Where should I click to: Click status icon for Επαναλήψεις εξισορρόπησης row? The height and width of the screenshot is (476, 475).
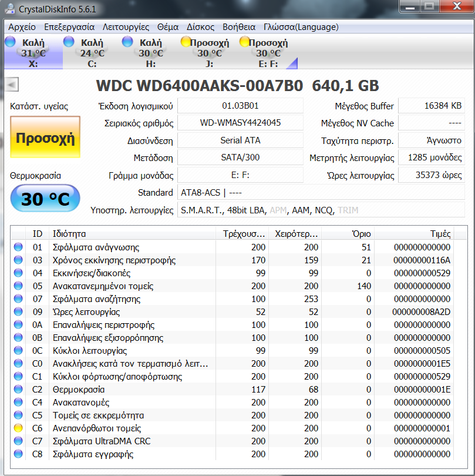[18, 337]
